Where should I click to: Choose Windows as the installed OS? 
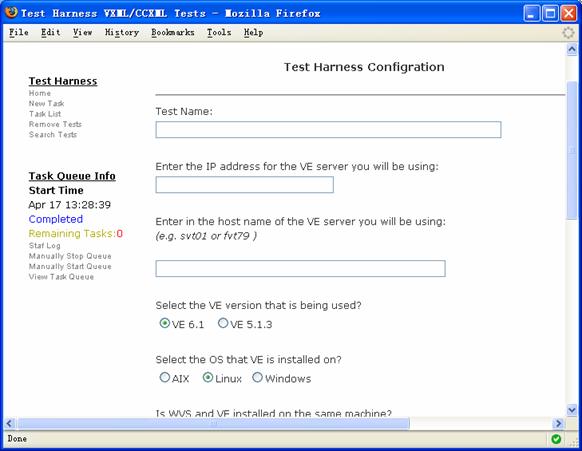tap(257, 377)
